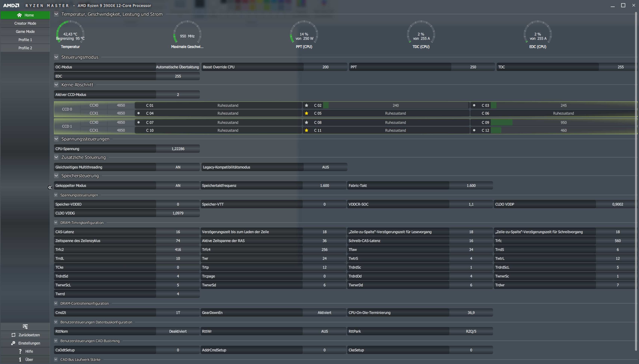Click Speichertaktfrequenz value 1.600
639x364 pixels.
coord(324,186)
